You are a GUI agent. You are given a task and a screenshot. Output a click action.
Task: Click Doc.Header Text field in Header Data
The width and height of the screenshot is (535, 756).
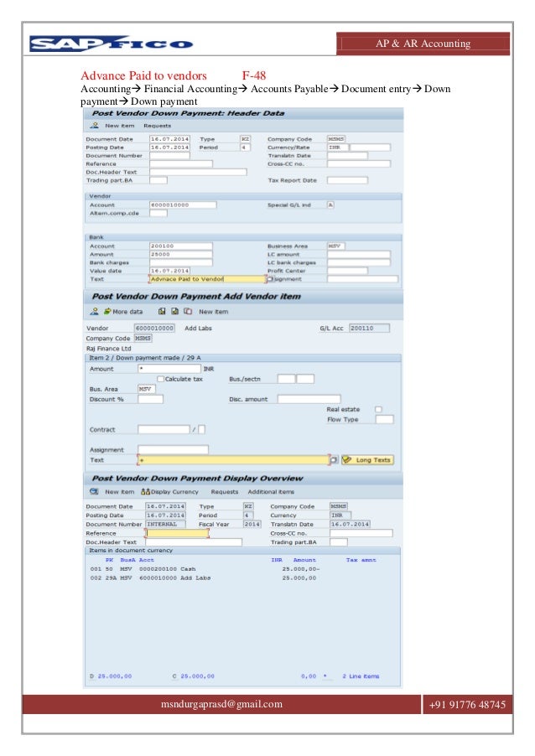coord(198,172)
